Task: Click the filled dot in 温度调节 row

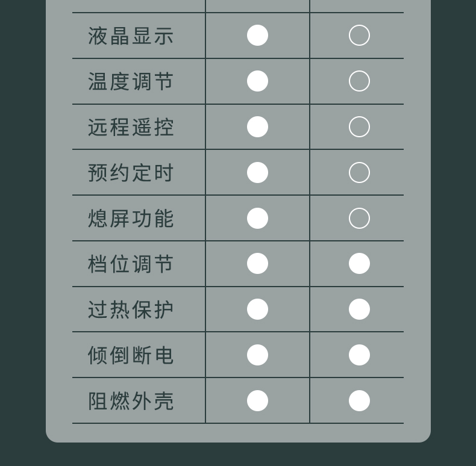Action: pos(257,81)
